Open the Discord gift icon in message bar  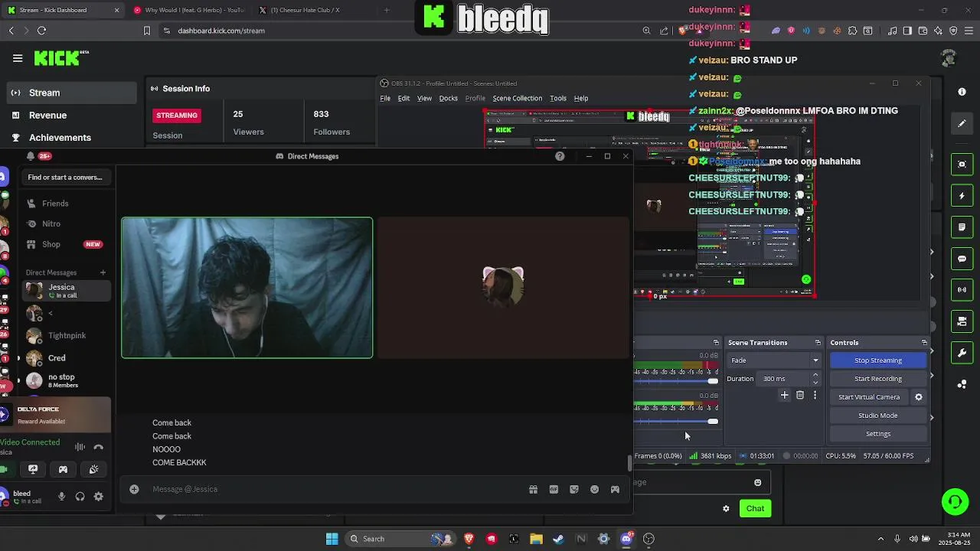(x=533, y=489)
